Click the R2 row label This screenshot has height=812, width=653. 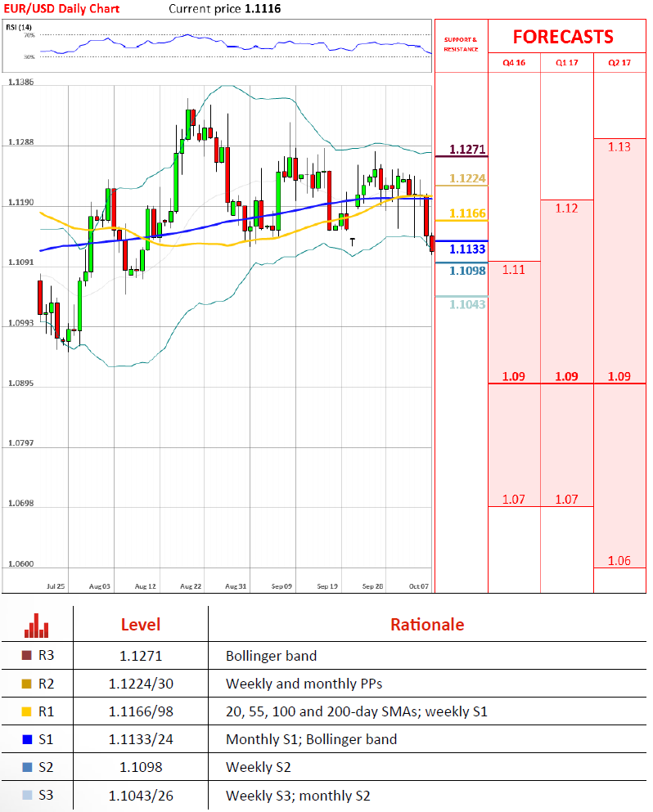pyautogui.click(x=46, y=684)
